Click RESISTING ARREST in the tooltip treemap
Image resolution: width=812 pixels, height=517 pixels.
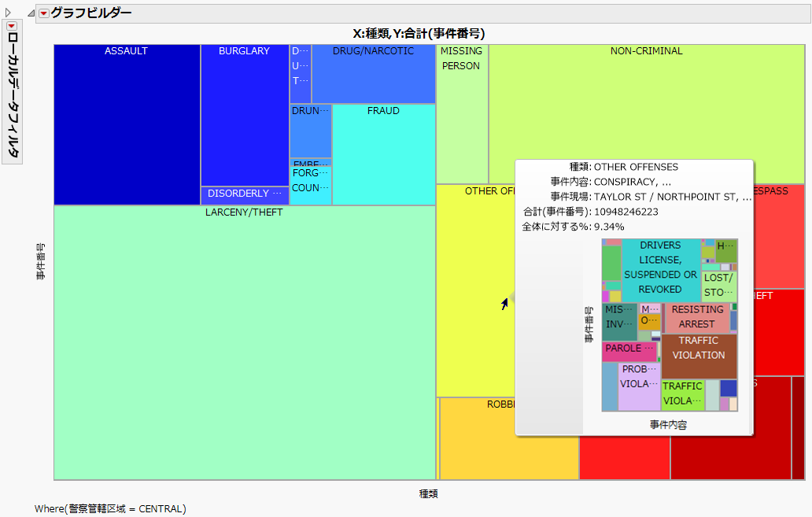(x=696, y=317)
